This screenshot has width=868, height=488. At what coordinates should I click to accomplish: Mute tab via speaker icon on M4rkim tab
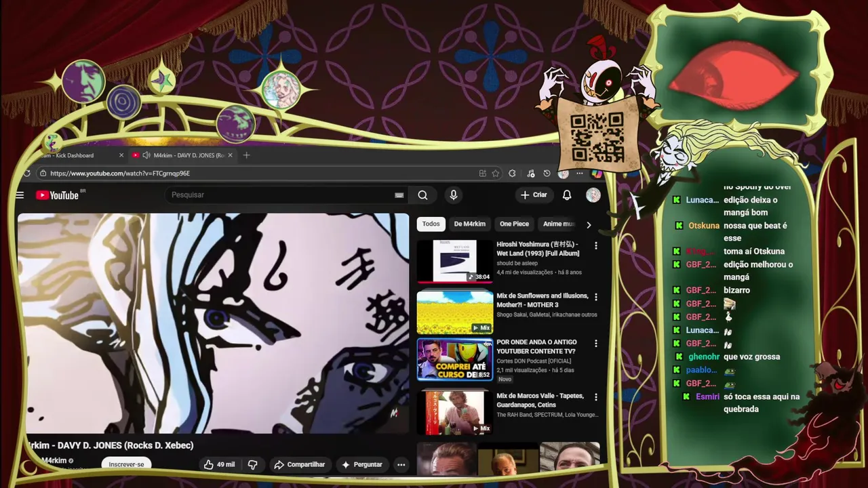point(146,155)
